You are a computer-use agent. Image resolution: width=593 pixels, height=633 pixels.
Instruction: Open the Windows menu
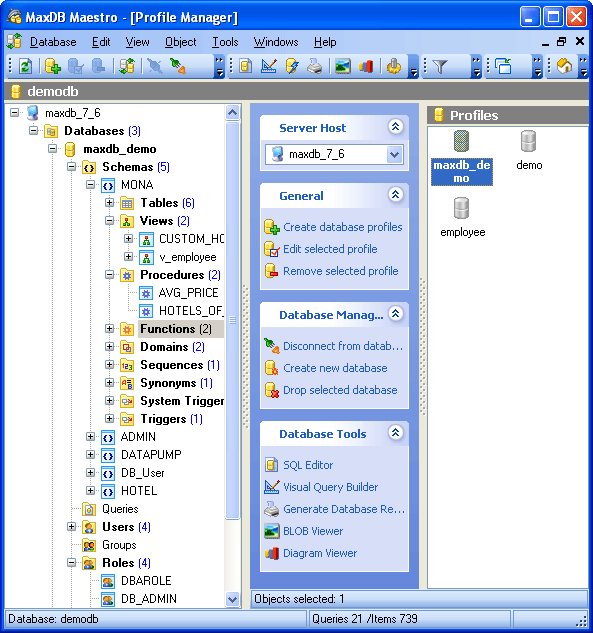(276, 42)
